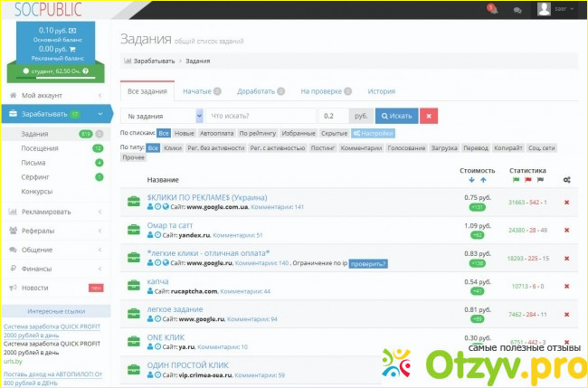Delete the 'Омар та catt' task row X
The image size is (588, 388).
(x=566, y=230)
